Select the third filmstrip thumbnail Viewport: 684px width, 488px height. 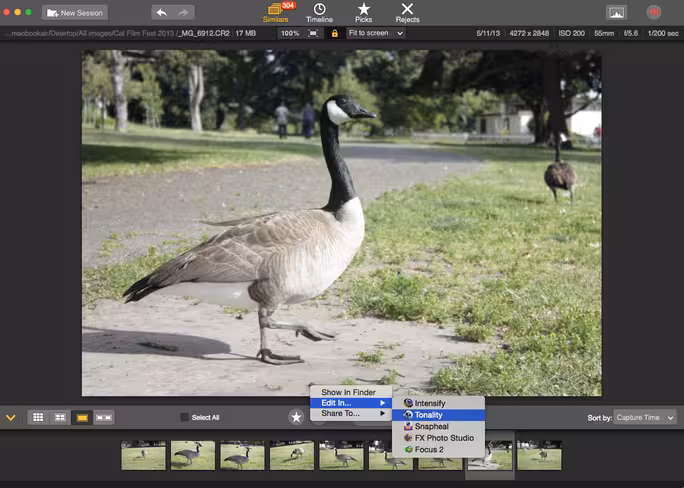pos(242,455)
